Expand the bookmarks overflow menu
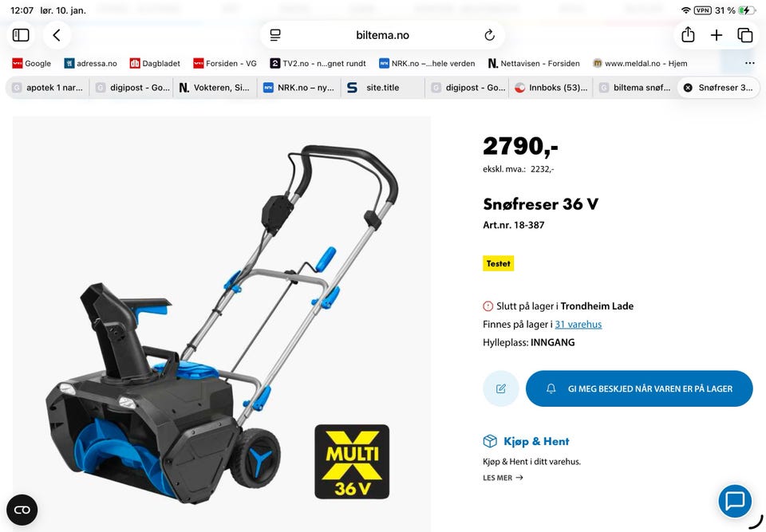The height and width of the screenshot is (532, 766). (x=749, y=64)
